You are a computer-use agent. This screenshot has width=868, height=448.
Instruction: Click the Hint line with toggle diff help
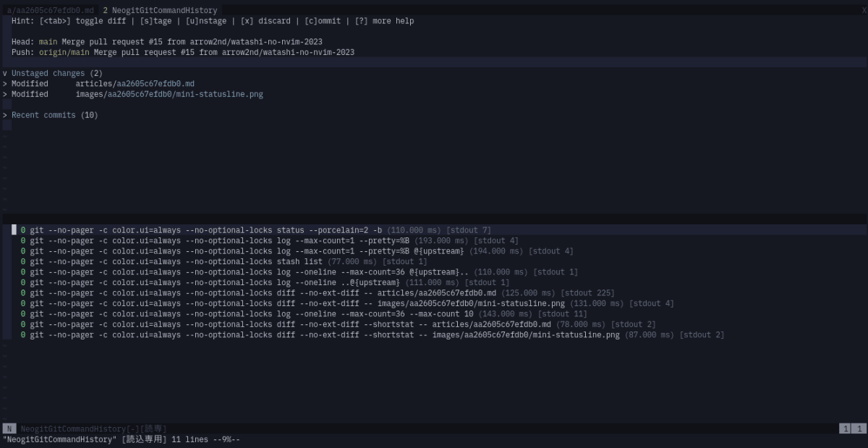click(x=213, y=21)
